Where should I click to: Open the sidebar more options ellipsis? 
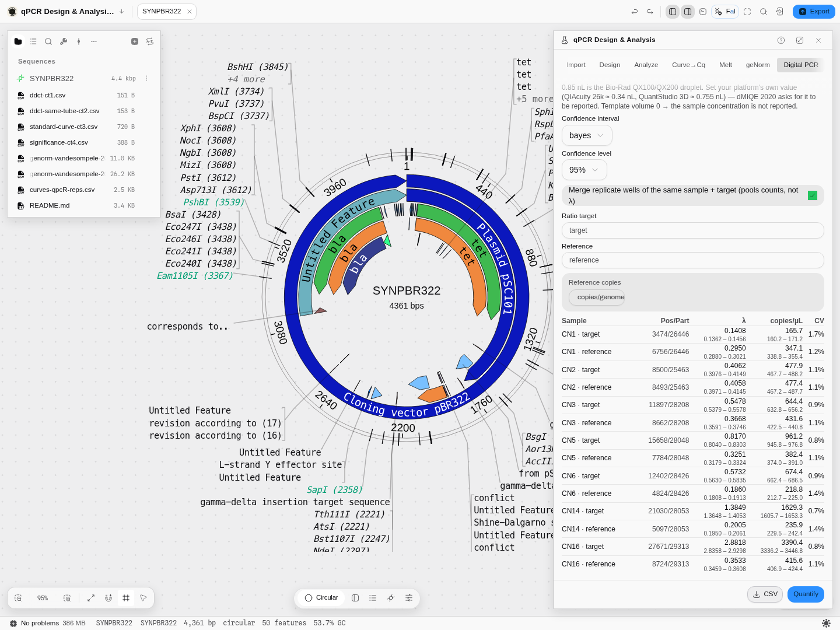click(x=94, y=41)
